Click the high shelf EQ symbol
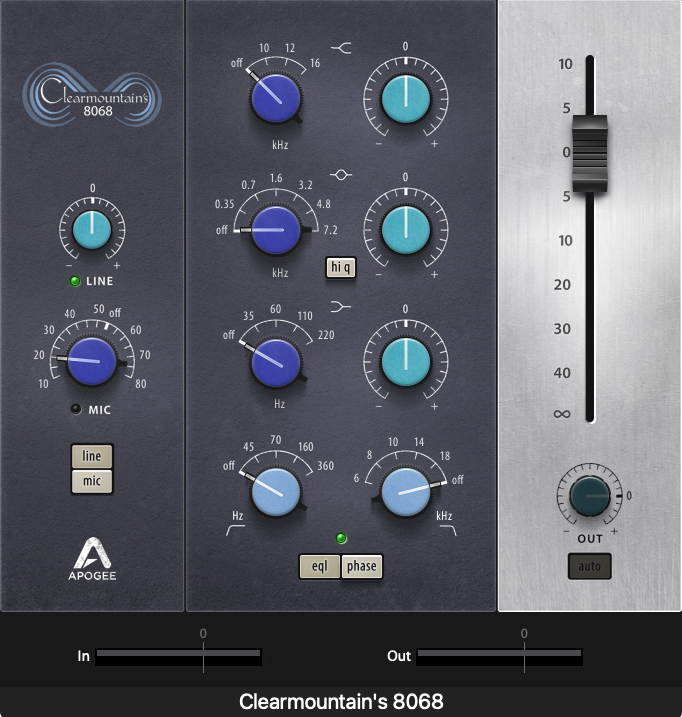 click(341, 48)
